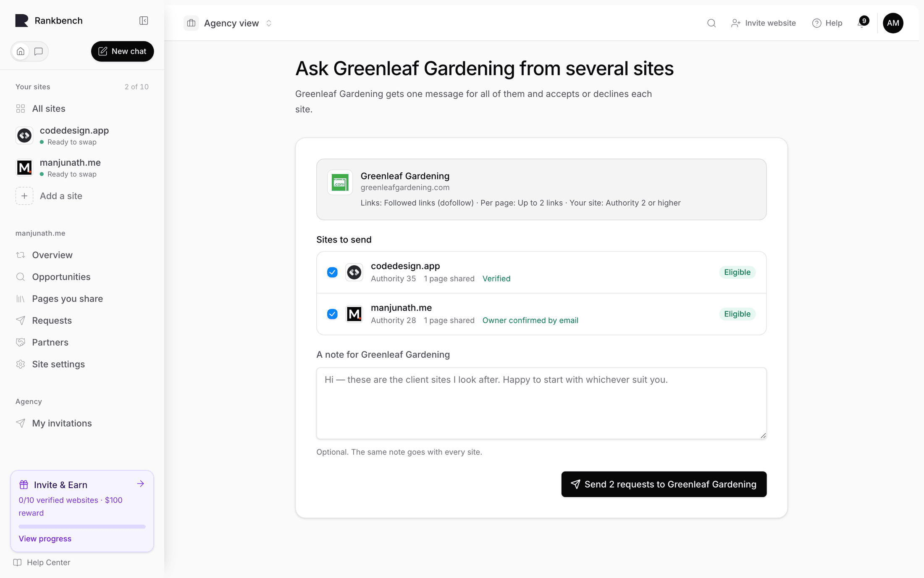Open the home icon tab
Screen dimensions: 924x578
[x=21, y=51]
